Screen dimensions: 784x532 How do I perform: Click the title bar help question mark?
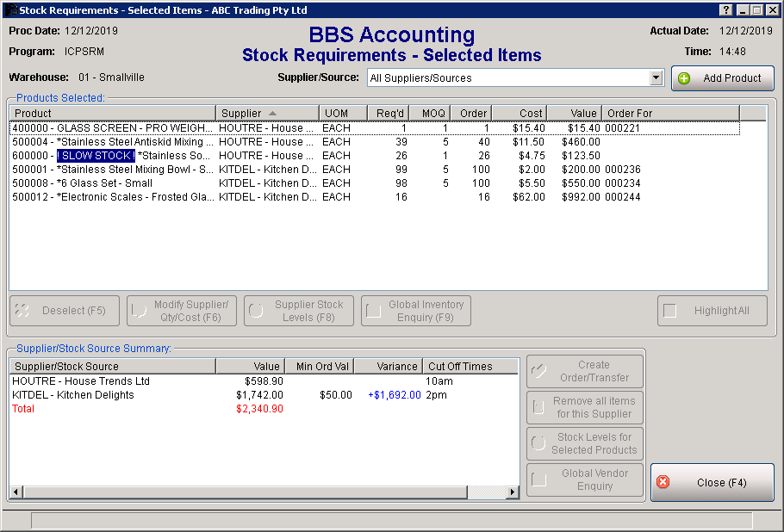(725, 9)
